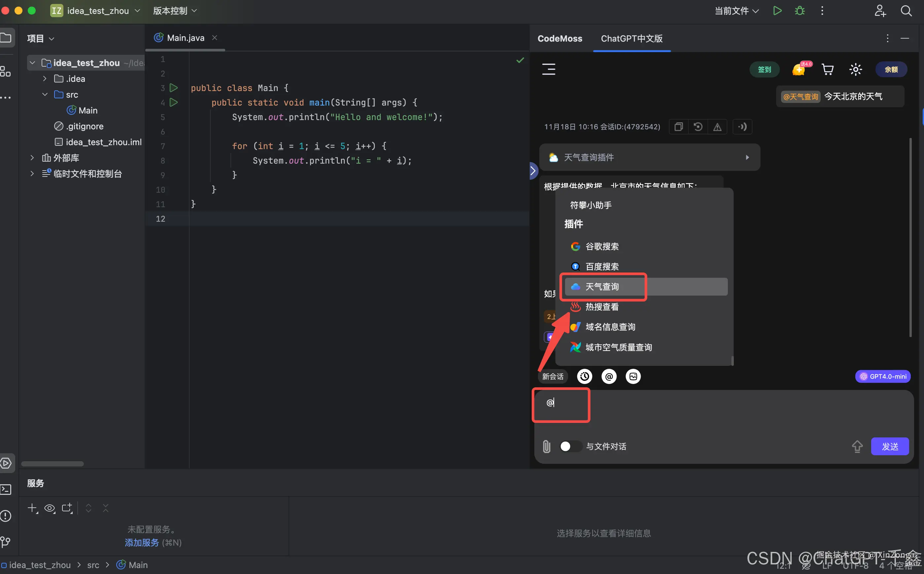
Task: Click the Run green play icon in top toolbar
Action: pyautogui.click(x=777, y=11)
